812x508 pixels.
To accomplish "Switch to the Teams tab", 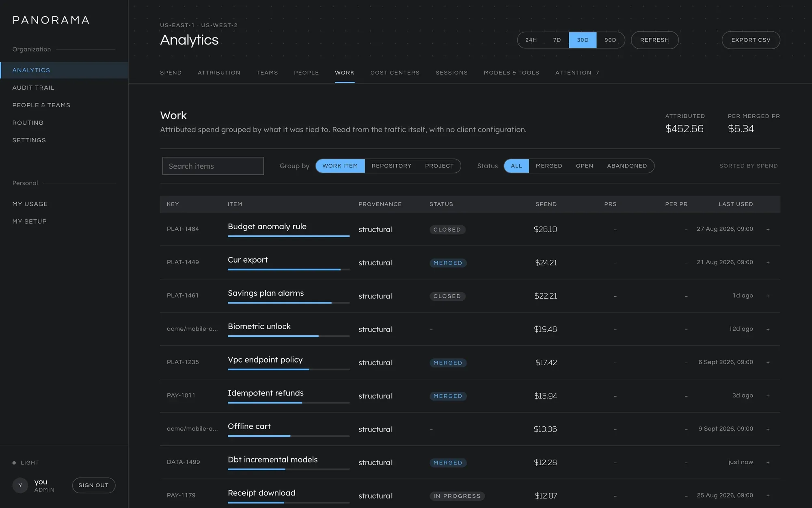I will pos(267,73).
